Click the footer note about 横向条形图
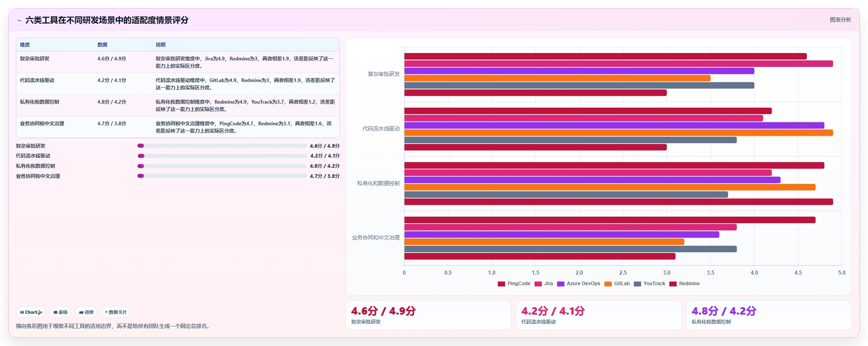Image resolution: width=868 pixels, height=346 pixels. [114, 326]
